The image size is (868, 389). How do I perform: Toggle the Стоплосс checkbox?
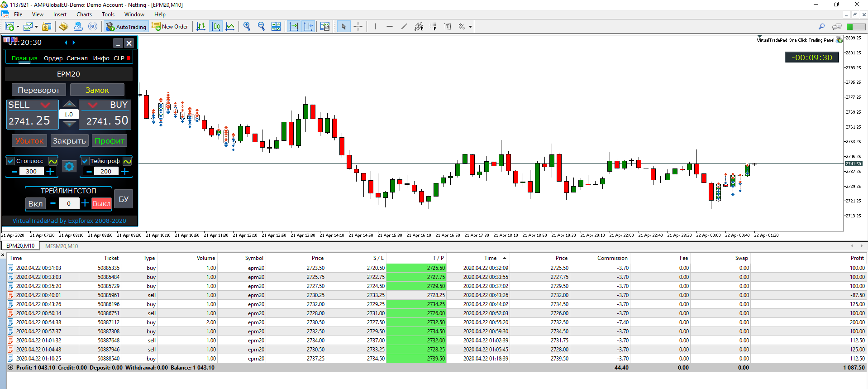pyautogui.click(x=11, y=161)
